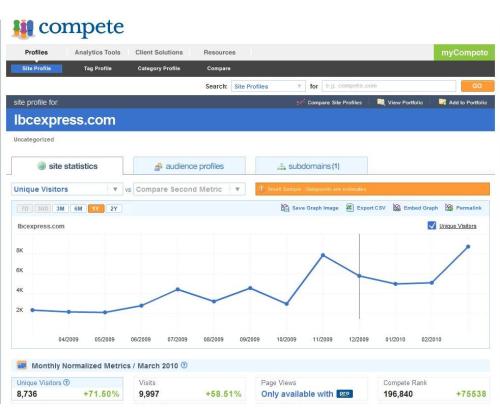The height and width of the screenshot is (408, 500).
Task: Select the 7D time range
Action: [x=25, y=209]
